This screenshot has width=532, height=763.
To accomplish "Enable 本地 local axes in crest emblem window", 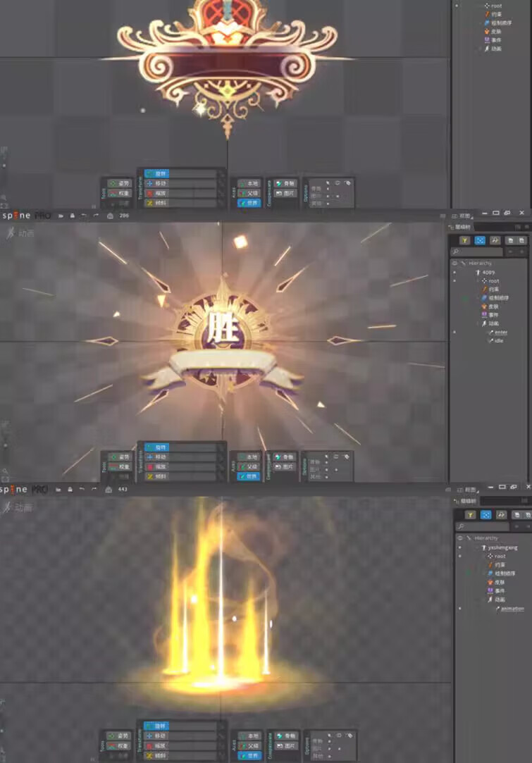I will pyautogui.click(x=249, y=183).
